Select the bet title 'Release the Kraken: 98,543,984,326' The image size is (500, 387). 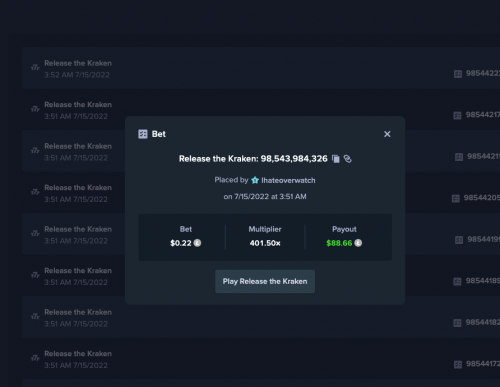[253, 159]
